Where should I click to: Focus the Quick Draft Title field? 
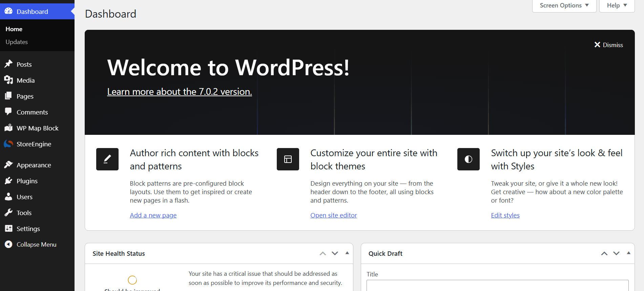497,285
